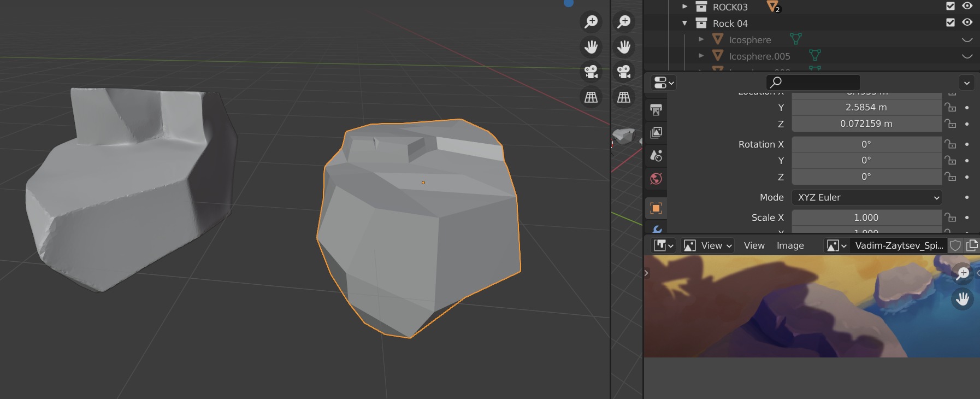Viewport: 980px width, 399px height.
Task: Click the zoom magnifier gizmo in the large rock viewport
Action: 591,22
